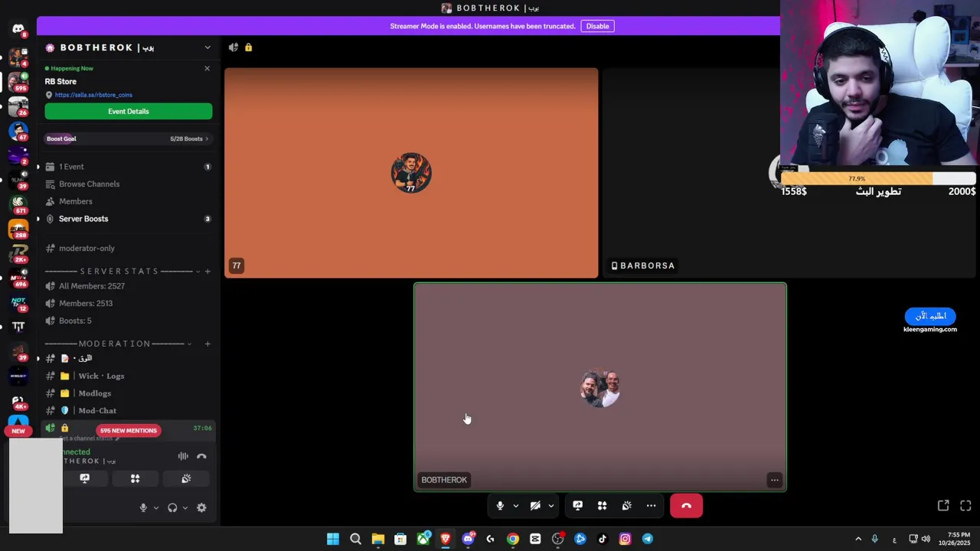This screenshot has width=980, height=551.
Task: Open more options on BOBTHEROK video tile
Action: tap(775, 480)
